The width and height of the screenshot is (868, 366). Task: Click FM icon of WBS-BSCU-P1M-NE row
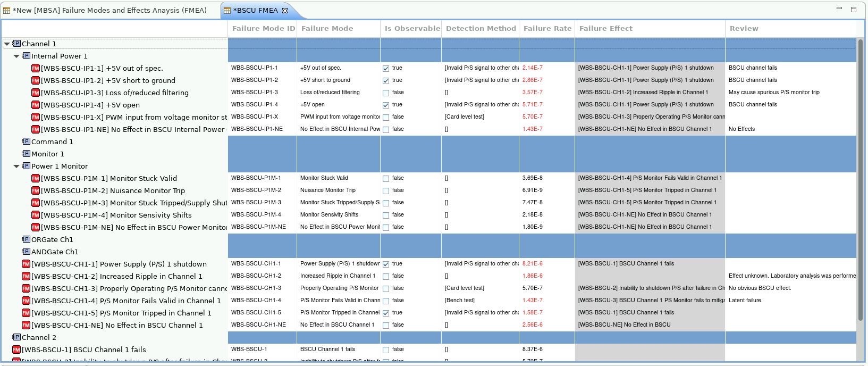pyautogui.click(x=36, y=227)
